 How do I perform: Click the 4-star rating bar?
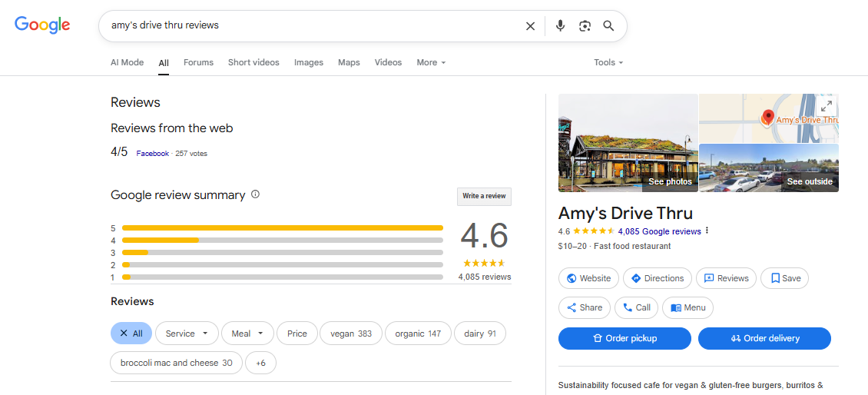(x=283, y=240)
